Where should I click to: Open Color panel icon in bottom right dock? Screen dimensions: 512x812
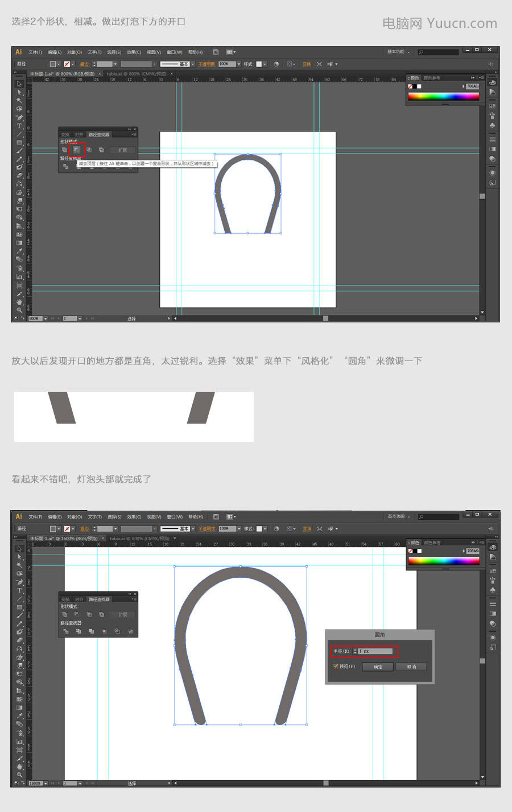coord(492,547)
